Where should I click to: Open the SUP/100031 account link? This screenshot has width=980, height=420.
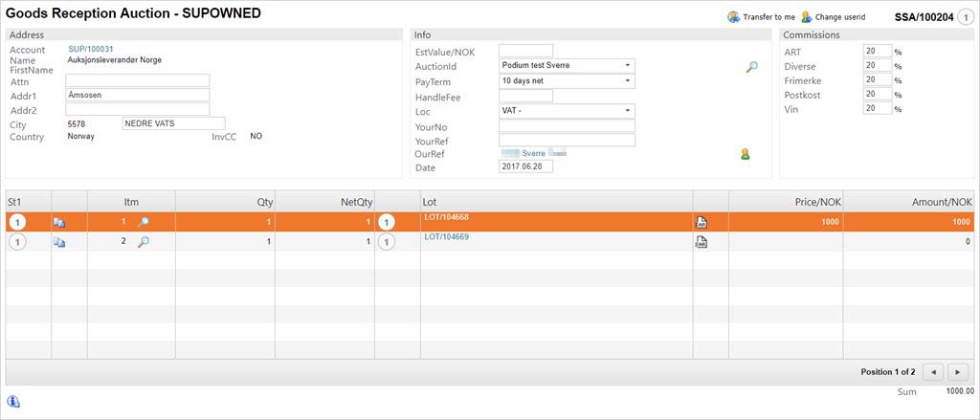pos(91,49)
